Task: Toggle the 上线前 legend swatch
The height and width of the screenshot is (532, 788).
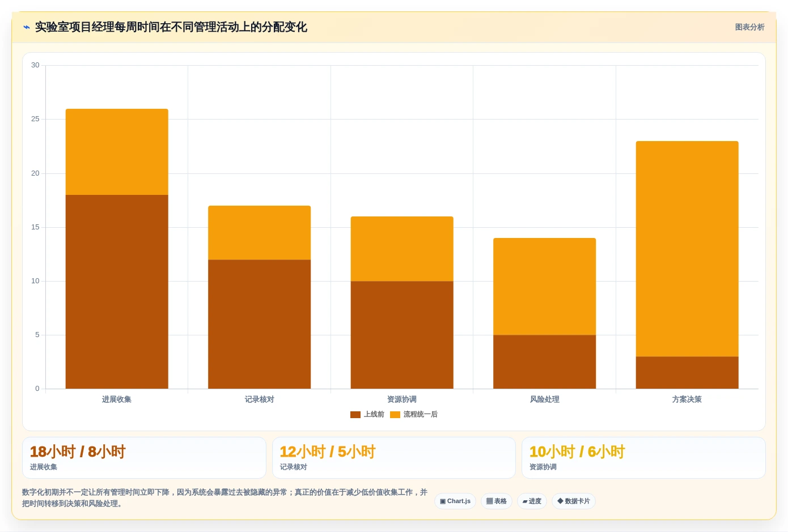Action: pos(355,415)
